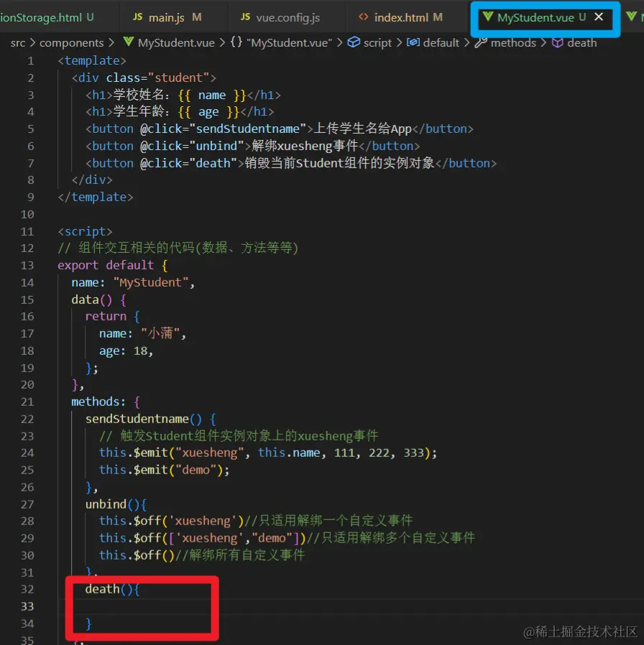Click the sendStudentname() method definition
Viewport: 644px width, 645px height.
point(151,419)
